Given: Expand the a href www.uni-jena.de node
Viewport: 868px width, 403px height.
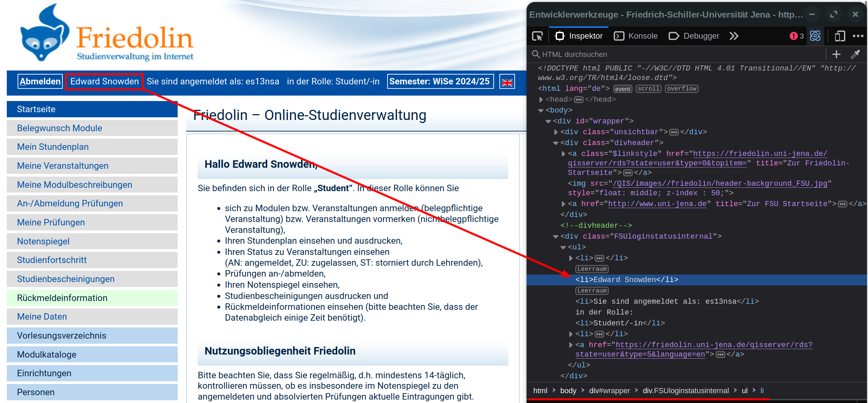Looking at the screenshot, I should click(x=564, y=204).
